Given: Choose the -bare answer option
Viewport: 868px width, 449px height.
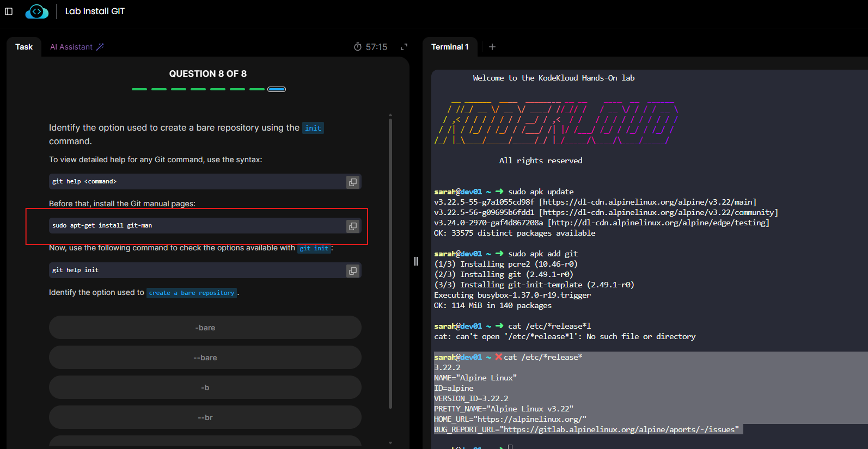Looking at the screenshot, I should (x=205, y=328).
